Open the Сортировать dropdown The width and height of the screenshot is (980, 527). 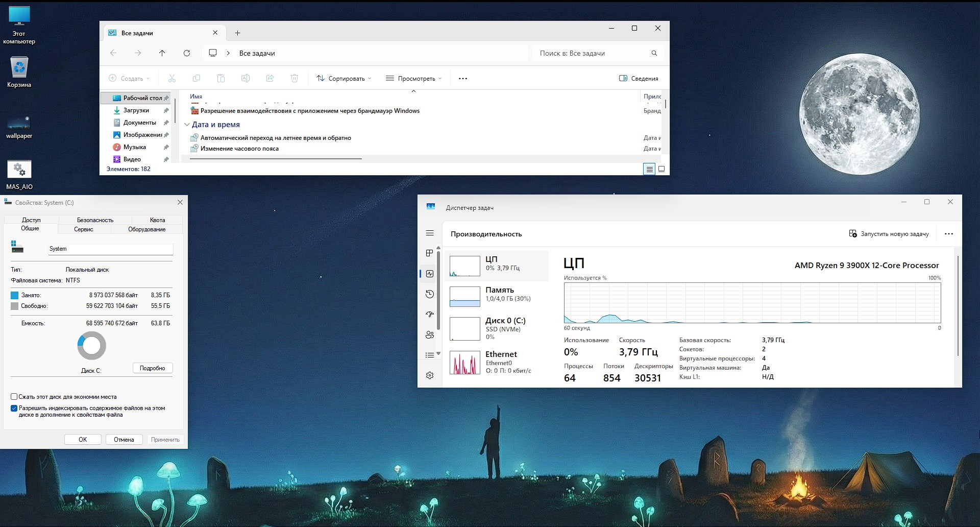click(344, 78)
